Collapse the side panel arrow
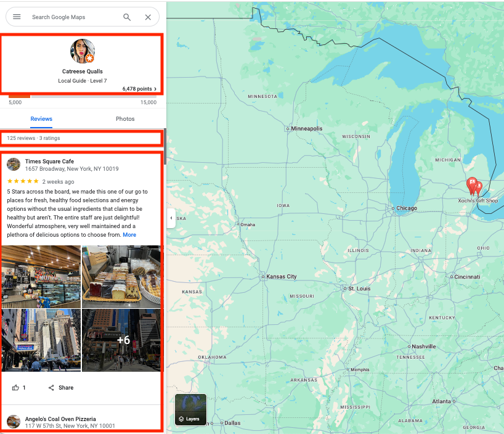The height and width of the screenshot is (434, 504). (x=171, y=218)
